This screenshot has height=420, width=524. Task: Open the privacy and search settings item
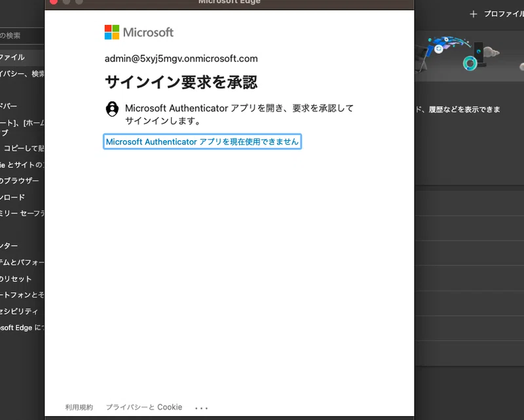tap(22, 73)
